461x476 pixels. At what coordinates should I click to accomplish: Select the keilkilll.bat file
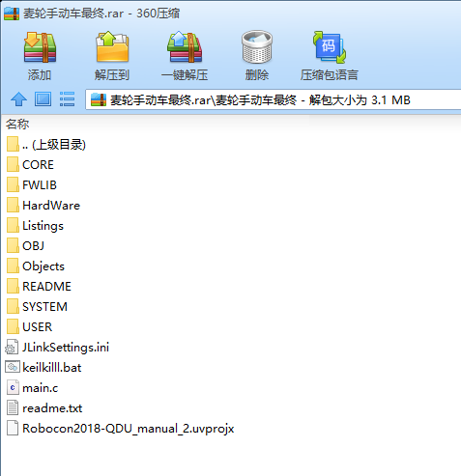coord(43,368)
